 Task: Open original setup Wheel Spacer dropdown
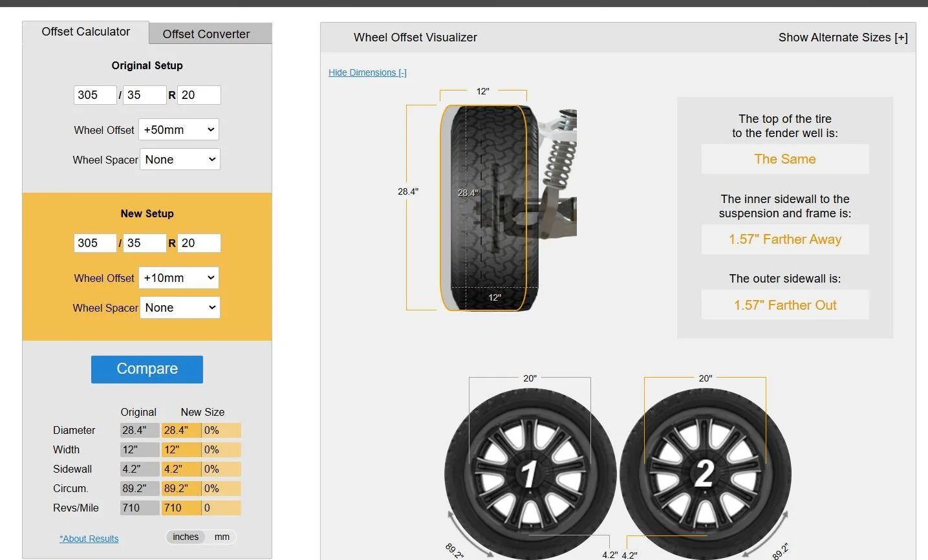180,159
